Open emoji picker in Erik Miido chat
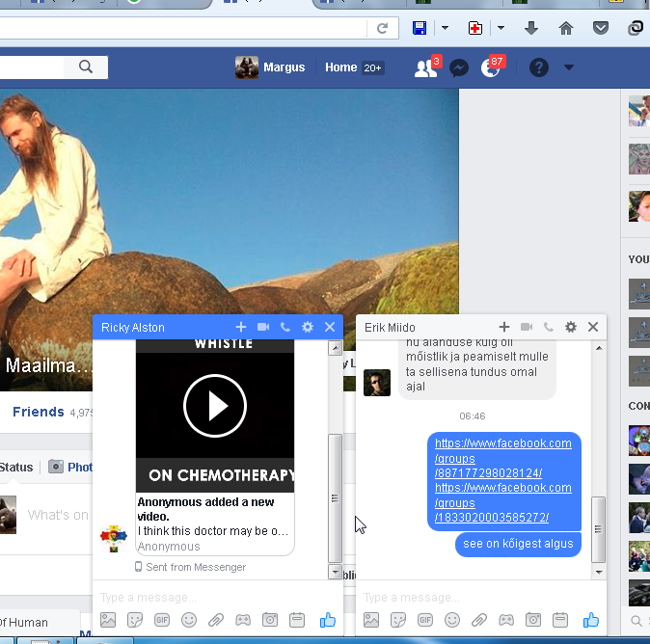The height and width of the screenshot is (644, 650). [452, 620]
